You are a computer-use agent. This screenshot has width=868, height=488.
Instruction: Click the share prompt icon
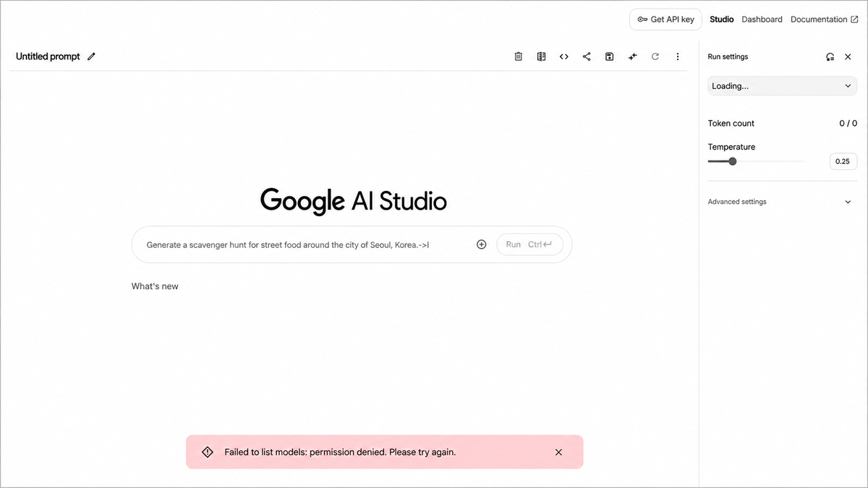pyautogui.click(x=587, y=56)
